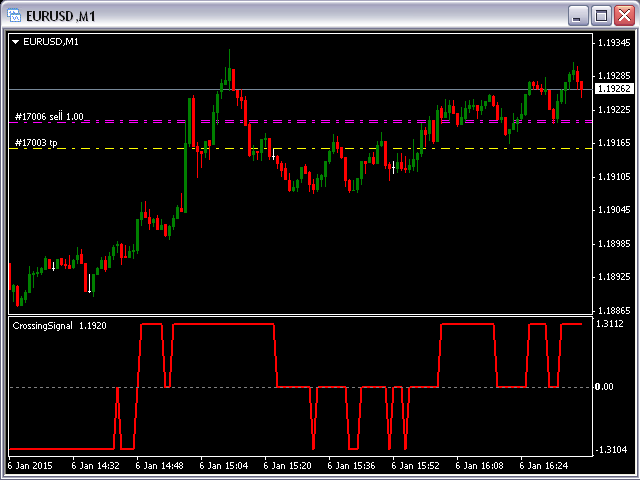The width and height of the screenshot is (640, 480).
Task: Click the 0.00 indicator scale level
Action: click(604, 387)
